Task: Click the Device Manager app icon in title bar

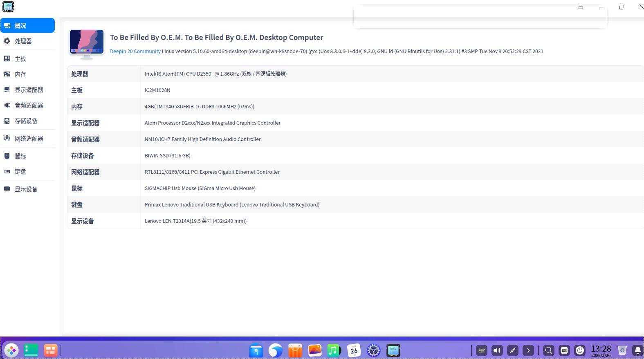Action: [8, 7]
